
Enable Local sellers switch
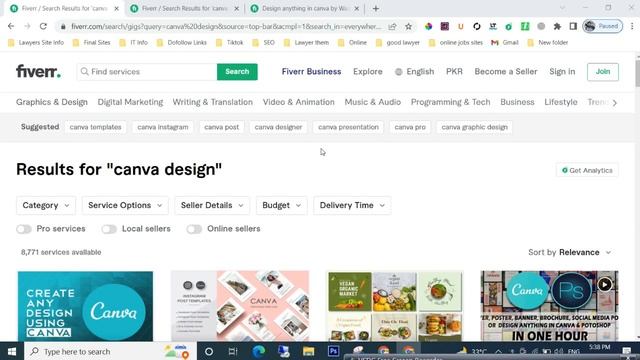pyautogui.click(x=109, y=229)
